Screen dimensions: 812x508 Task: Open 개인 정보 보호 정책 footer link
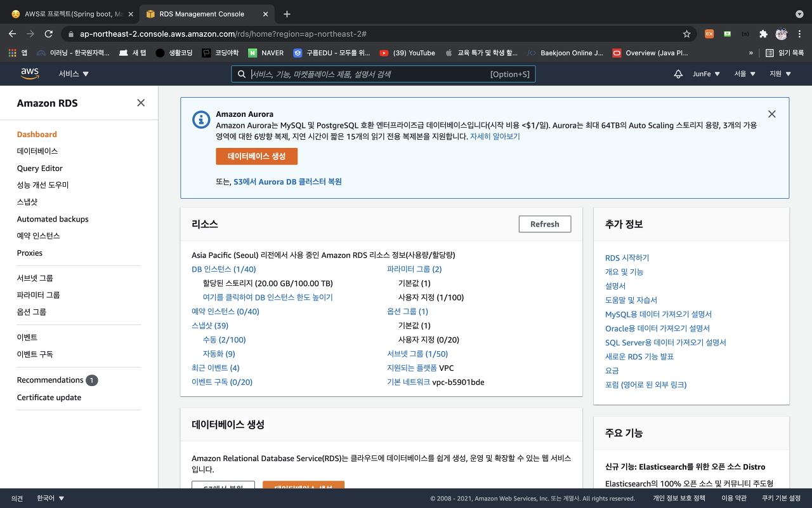(679, 498)
